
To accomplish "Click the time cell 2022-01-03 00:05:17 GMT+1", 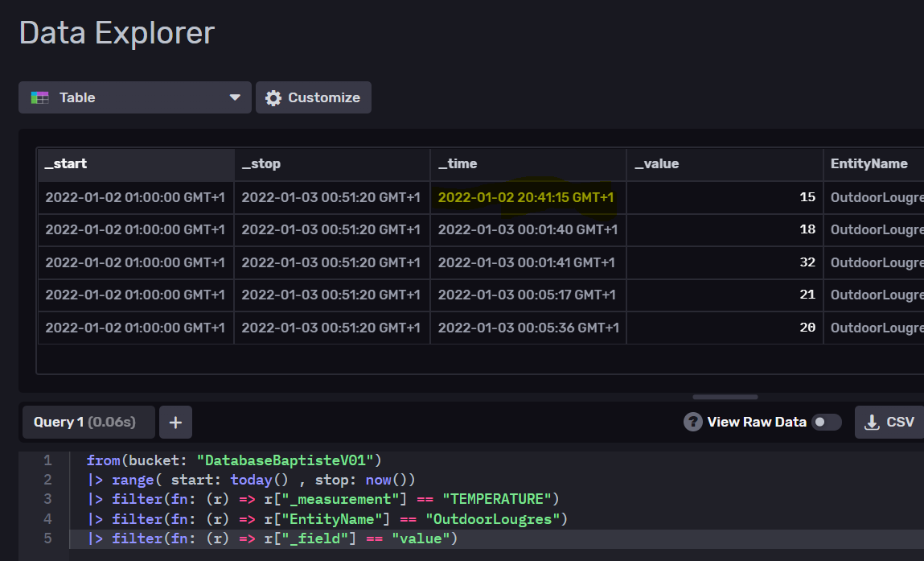I will click(x=527, y=295).
